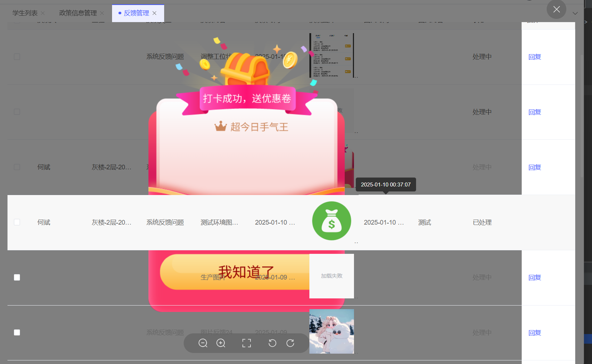Click the fullscreen brackets icon in preview toolbar
This screenshot has width=592, height=364.
(247, 343)
